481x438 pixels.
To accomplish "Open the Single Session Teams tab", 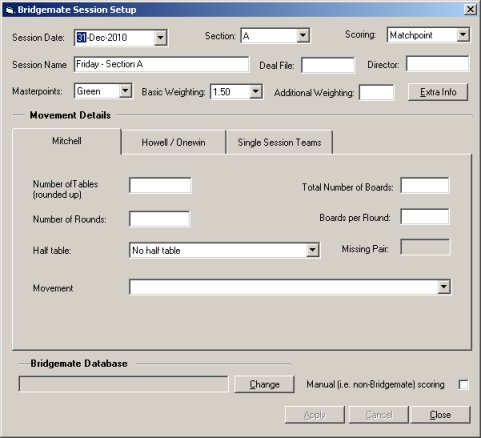I will click(x=279, y=143).
